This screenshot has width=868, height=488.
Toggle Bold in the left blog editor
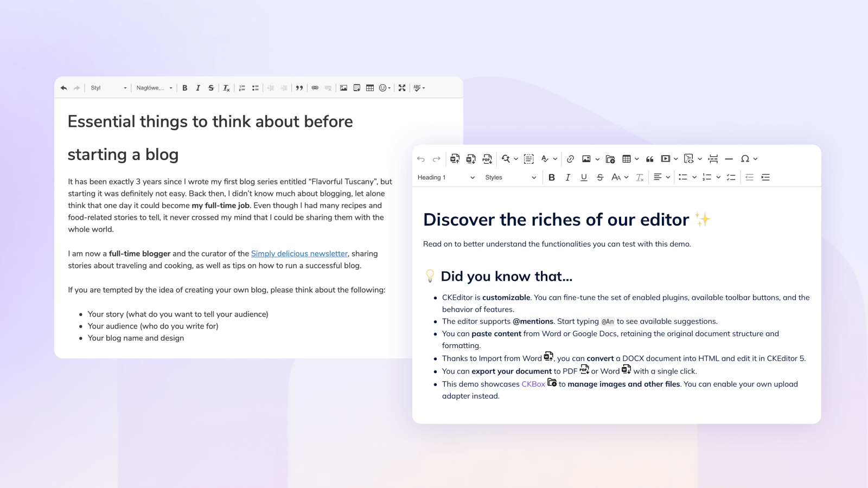click(x=185, y=88)
